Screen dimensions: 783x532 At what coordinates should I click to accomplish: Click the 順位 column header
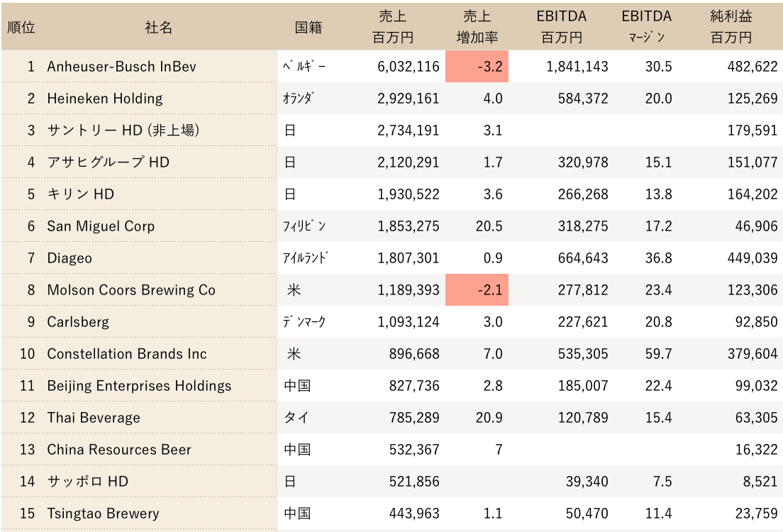(x=21, y=27)
